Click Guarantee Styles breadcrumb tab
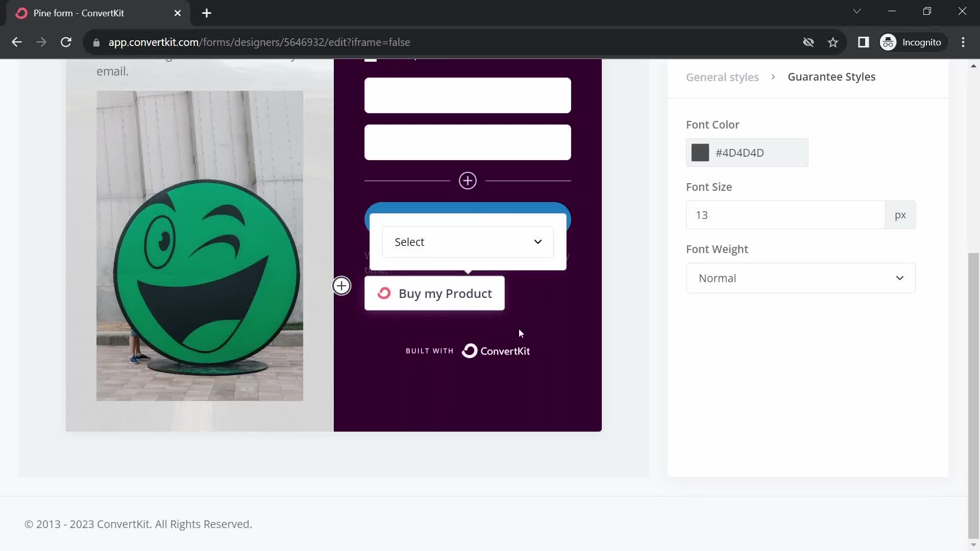 [x=831, y=76]
